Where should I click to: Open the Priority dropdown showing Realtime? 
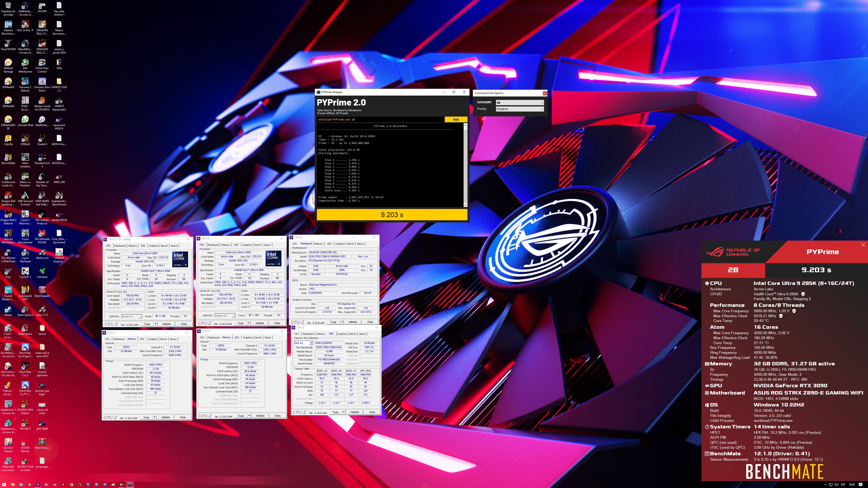tap(520, 109)
